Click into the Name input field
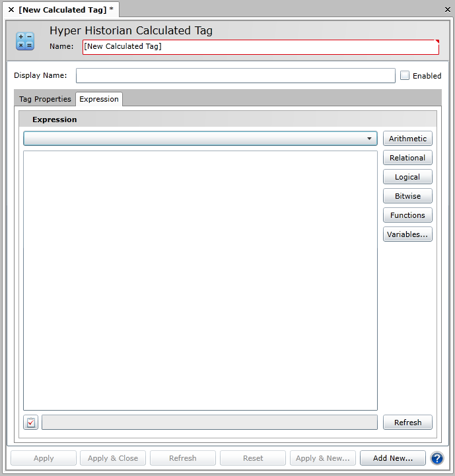 (x=261, y=47)
